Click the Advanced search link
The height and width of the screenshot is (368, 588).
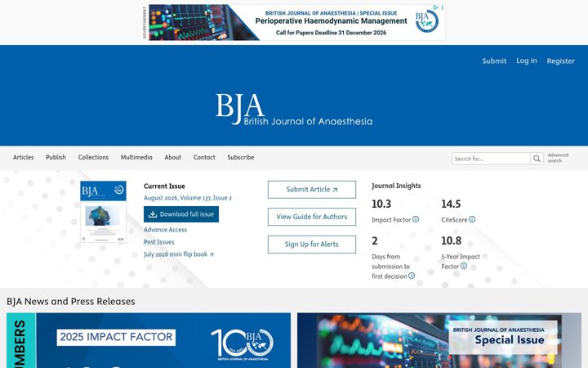[558, 158]
